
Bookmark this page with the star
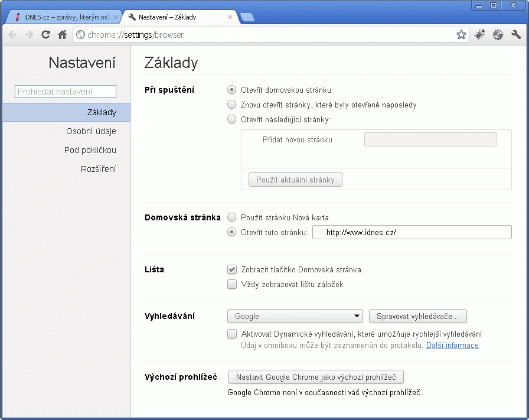[461, 34]
